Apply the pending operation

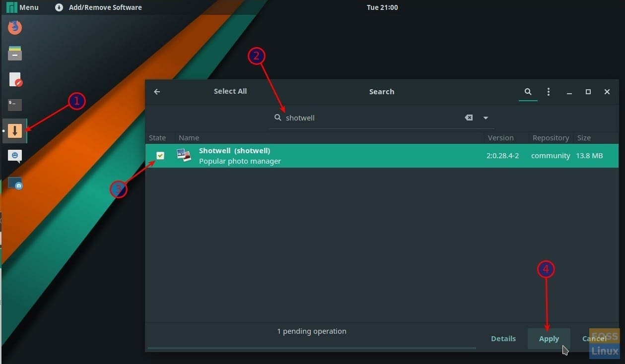click(549, 339)
